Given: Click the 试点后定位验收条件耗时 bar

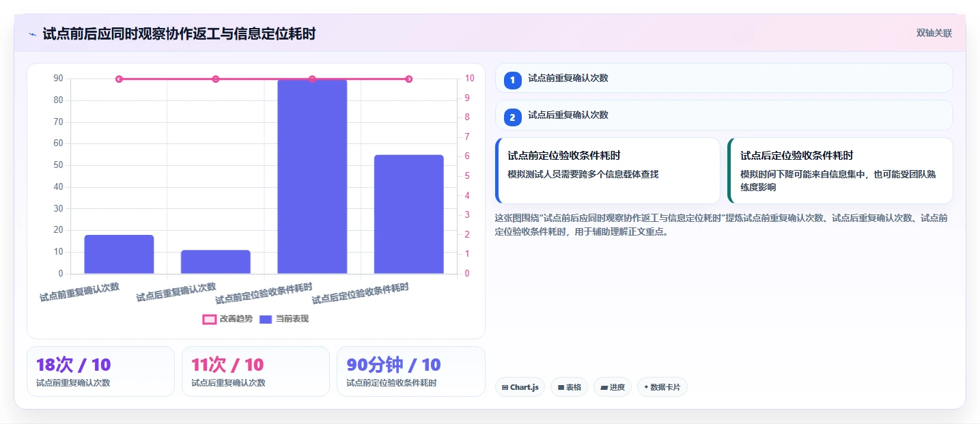Looking at the screenshot, I should pyautogui.click(x=409, y=214).
